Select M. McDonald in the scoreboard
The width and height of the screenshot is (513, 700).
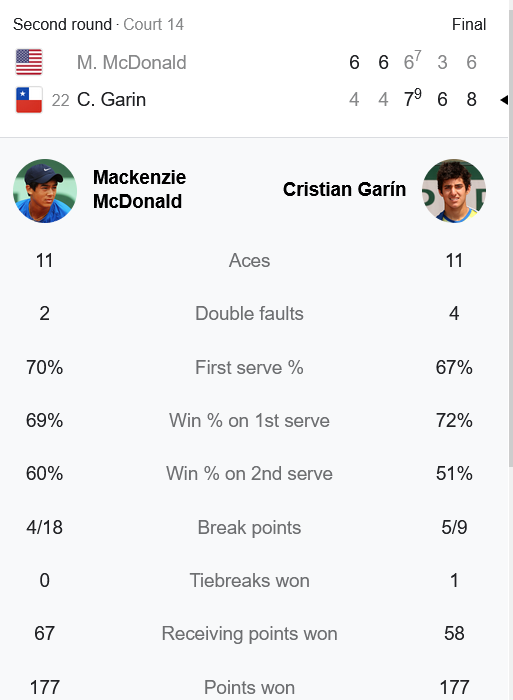pos(131,62)
